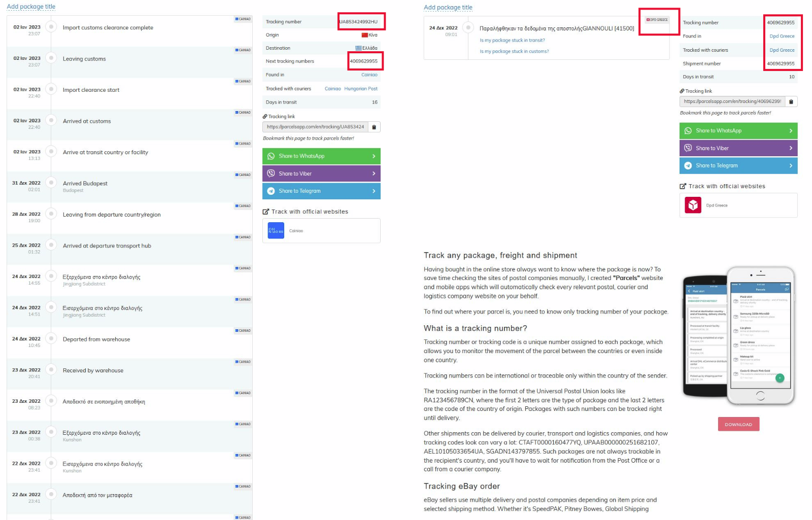Click Arrive at transit country or facility text
The height and width of the screenshot is (520, 812).
pos(106,153)
